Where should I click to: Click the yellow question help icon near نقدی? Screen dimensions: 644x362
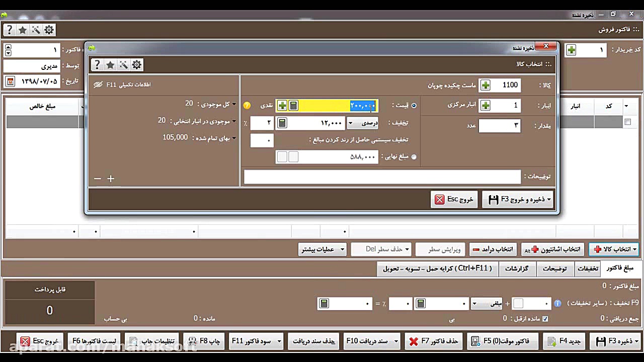click(247, 106)
